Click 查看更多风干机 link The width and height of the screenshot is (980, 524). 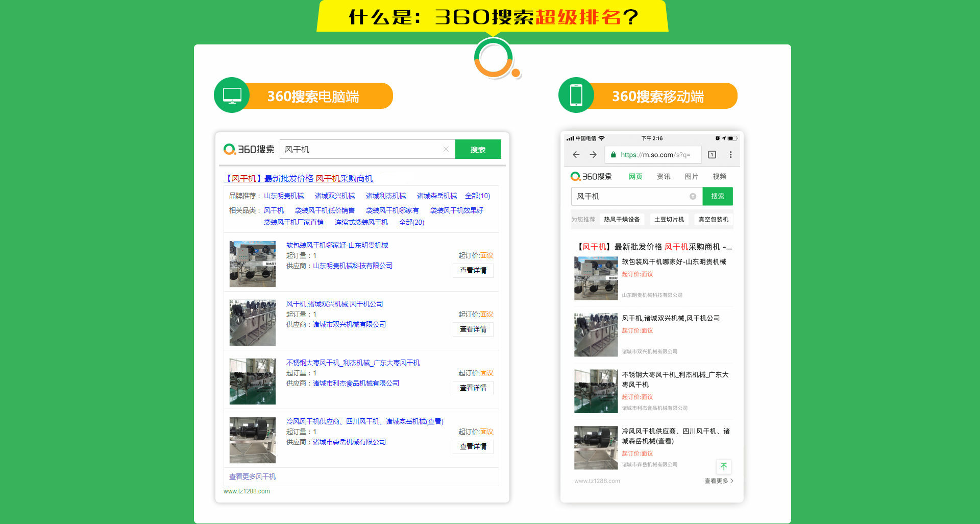(x=252, y=477)
